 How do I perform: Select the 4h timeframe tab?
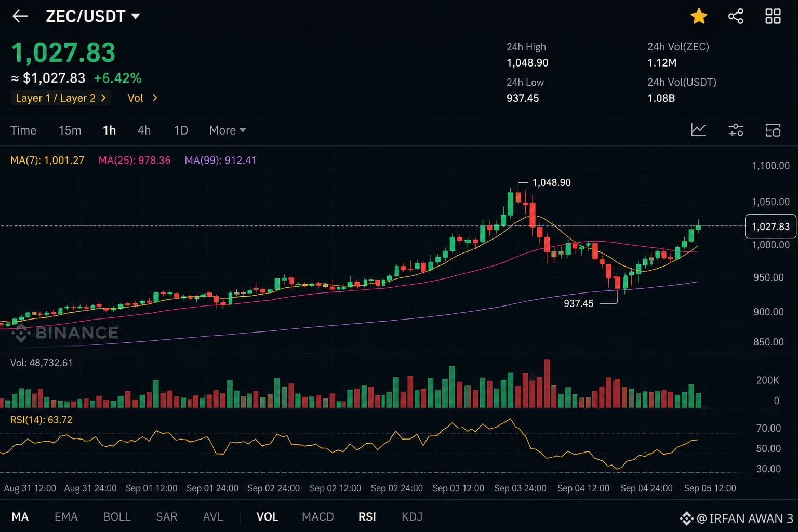(x=144, y=130)
